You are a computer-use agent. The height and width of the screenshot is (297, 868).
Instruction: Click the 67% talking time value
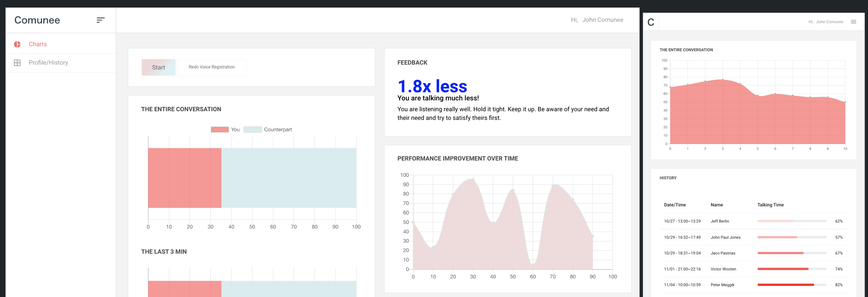coord(839,253)
